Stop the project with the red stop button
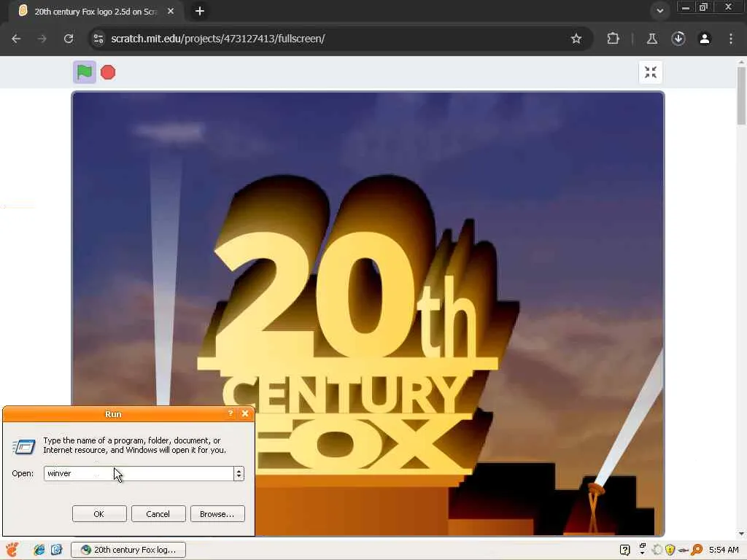747x560 pixels. click(x=108, y=72)
